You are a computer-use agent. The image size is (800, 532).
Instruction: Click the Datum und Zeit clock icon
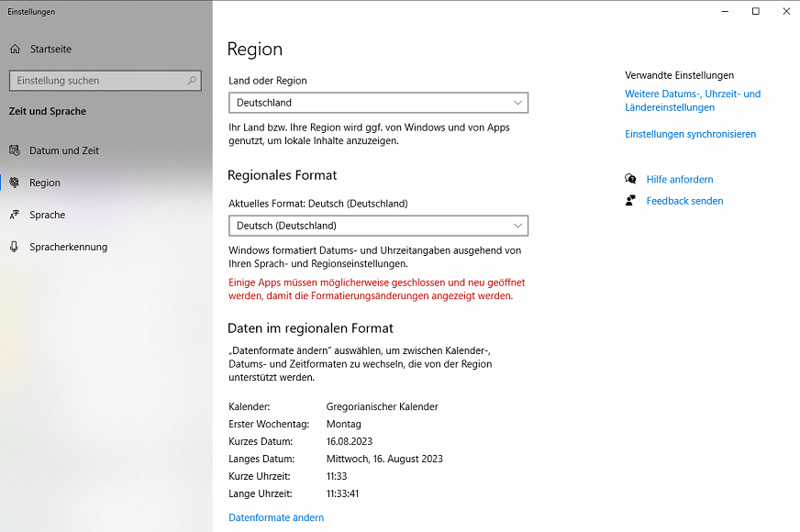point(15,150)
